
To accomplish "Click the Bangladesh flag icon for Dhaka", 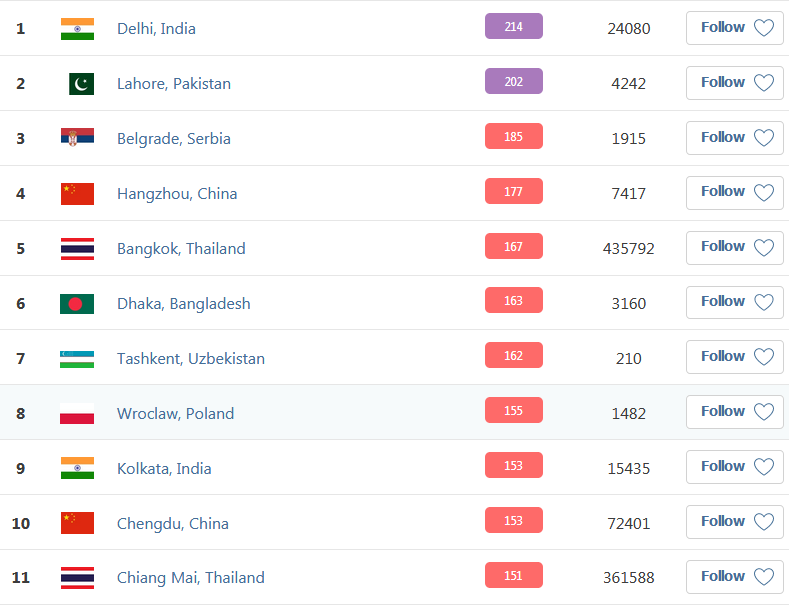I will tap(77, 303).
